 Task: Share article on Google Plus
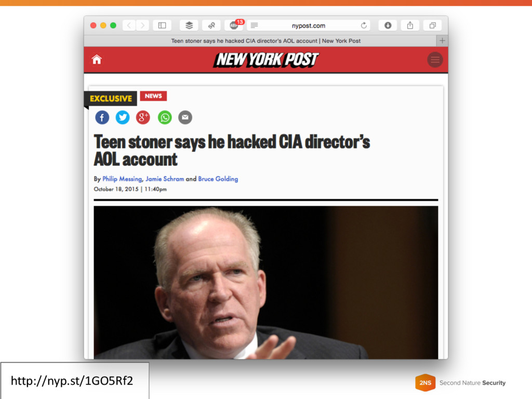(x=143, y=117)
